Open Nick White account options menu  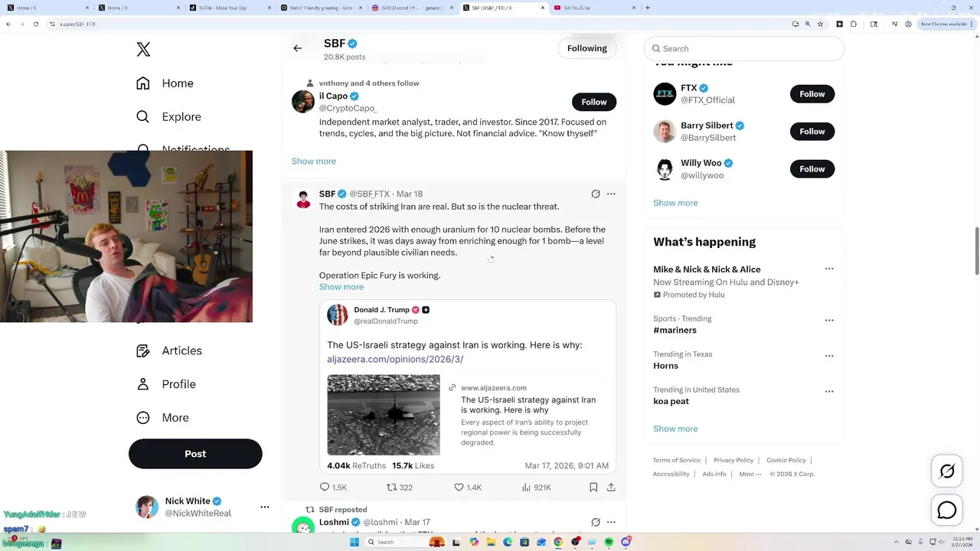[265, 507]
